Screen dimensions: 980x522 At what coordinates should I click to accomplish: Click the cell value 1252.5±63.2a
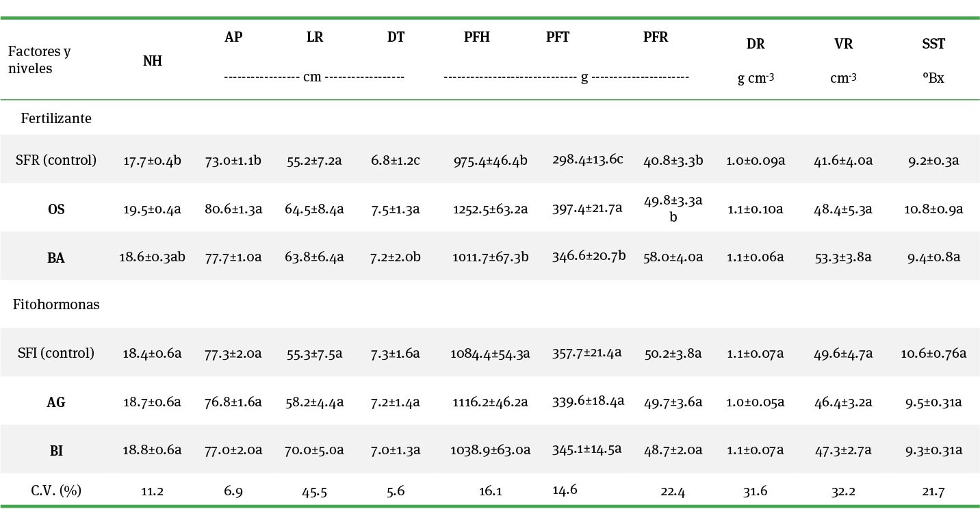point(490,209)
